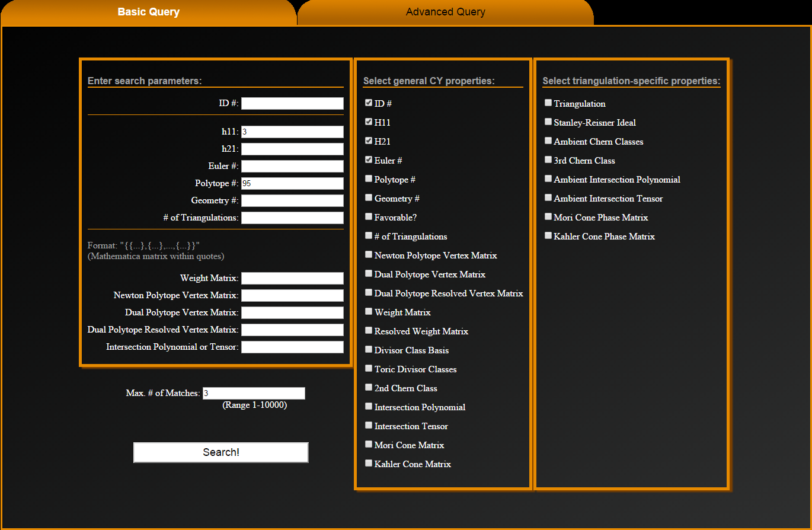The image size is (812, 530).
Task: Tick the Weight Matrix property checkbox
Action: pyautogui.click(x=369, y=312)
